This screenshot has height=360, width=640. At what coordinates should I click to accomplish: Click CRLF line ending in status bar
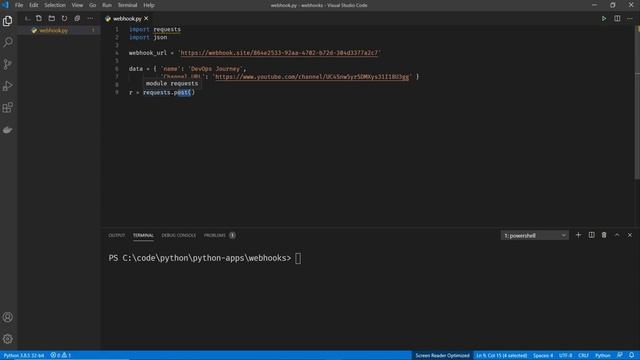click(x=583, y=355)
